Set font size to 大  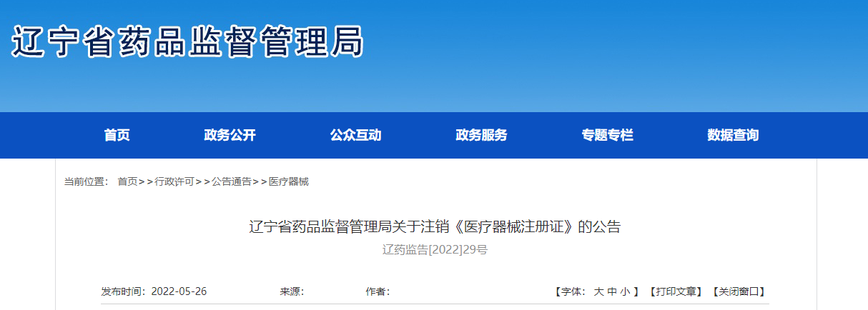[x=598, y=291]
